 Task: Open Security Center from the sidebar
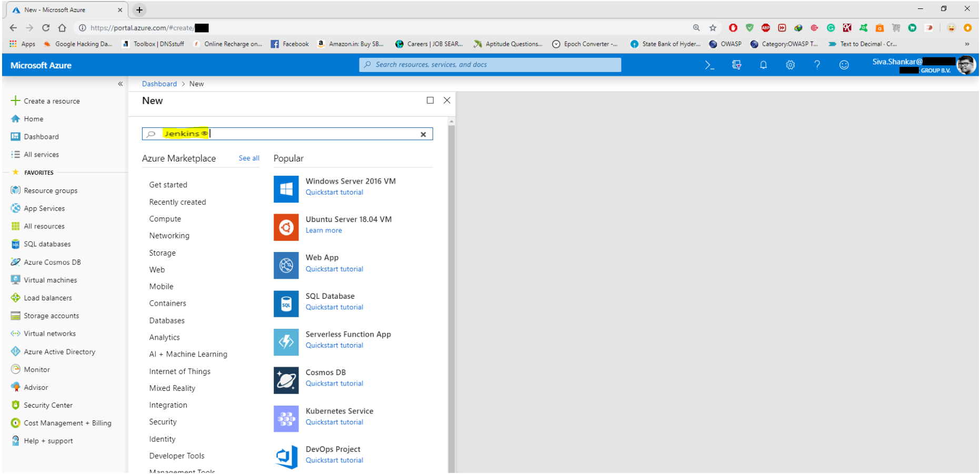(x=48, y=405)
